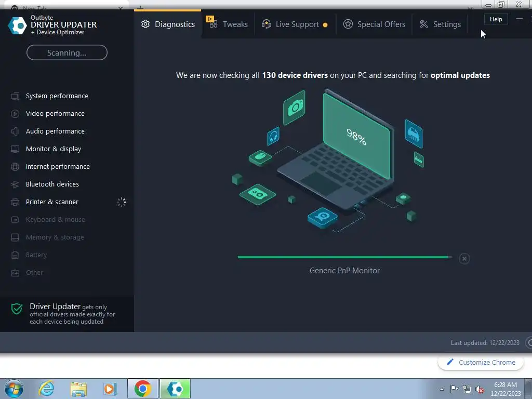This screenshot has height=399, width=532.
Task: Click the Diagnostics gear icon
Action: pos(145,24)
